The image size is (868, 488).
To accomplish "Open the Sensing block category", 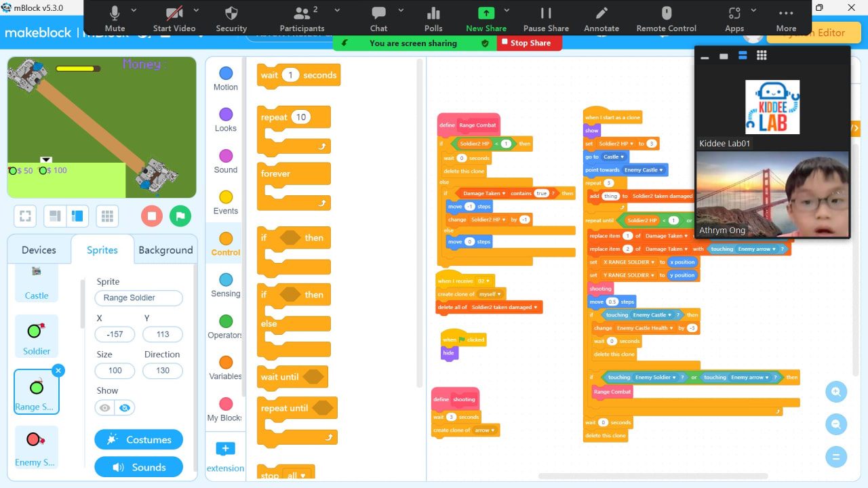I will pos(226,285).
